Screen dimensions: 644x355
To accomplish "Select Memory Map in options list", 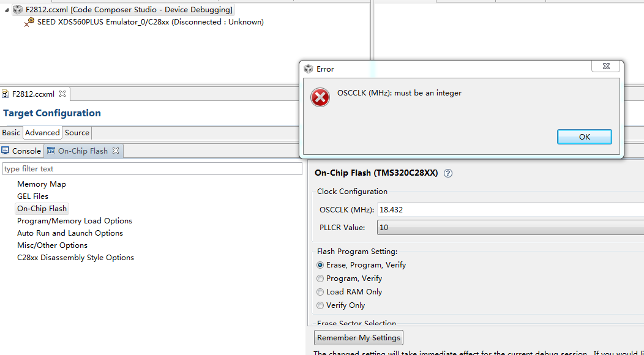I will click(42, 184).
